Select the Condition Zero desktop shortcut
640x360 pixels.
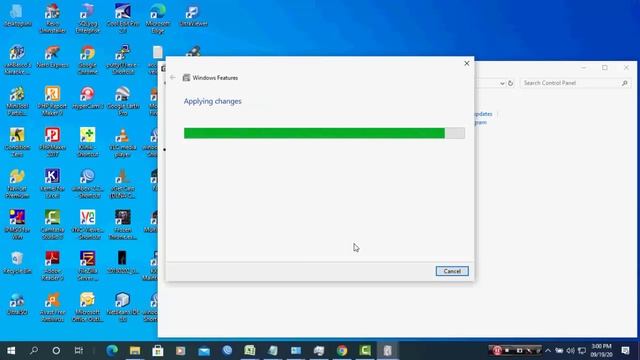[17, 142]
